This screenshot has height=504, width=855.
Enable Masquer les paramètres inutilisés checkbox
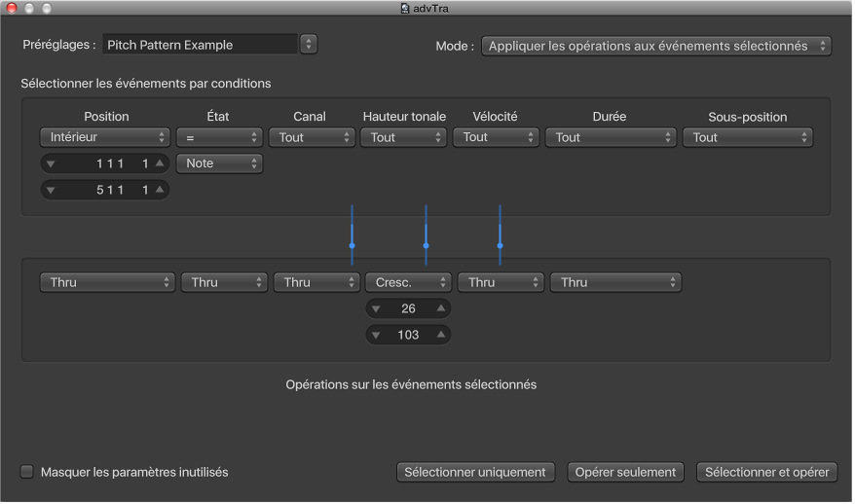pos(27,472)
